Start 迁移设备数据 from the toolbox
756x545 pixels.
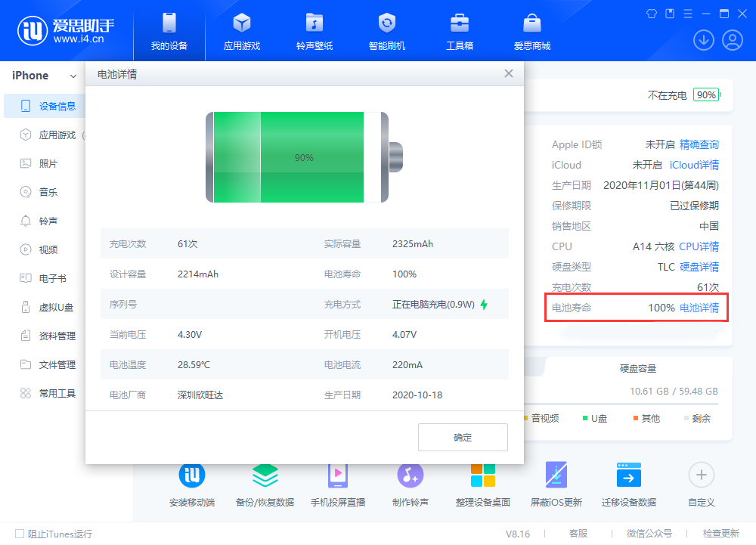(x=629, y=484)
